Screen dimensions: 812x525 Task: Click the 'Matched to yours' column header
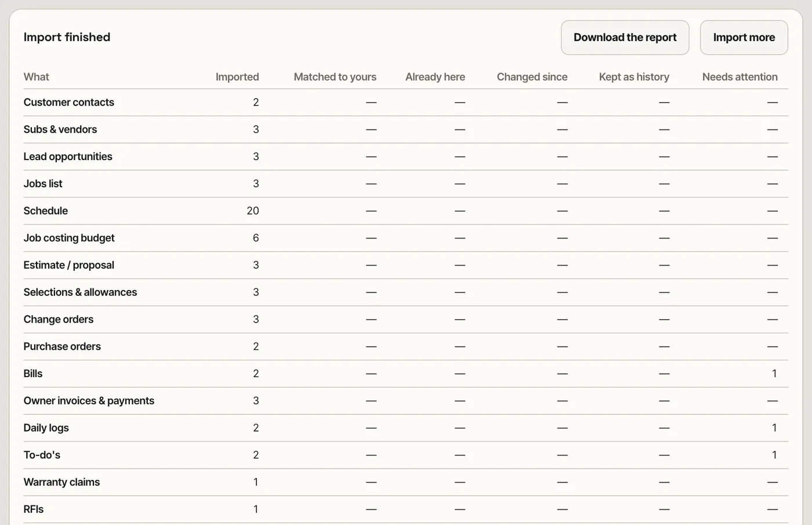click(335, 77)
